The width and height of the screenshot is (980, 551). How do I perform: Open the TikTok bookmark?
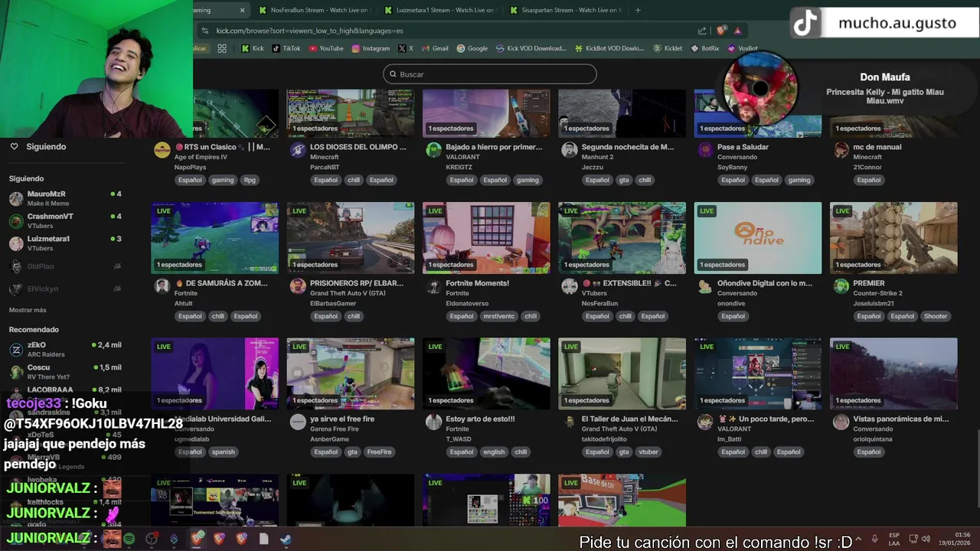(x=286, y=48)
